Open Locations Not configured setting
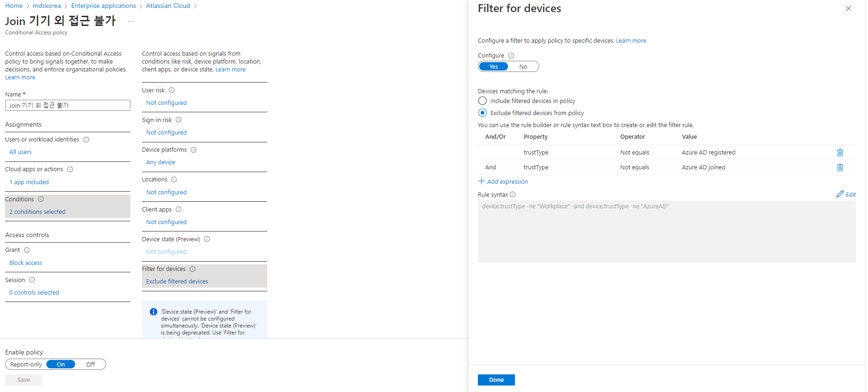The image size is (868, 392). 166,193
